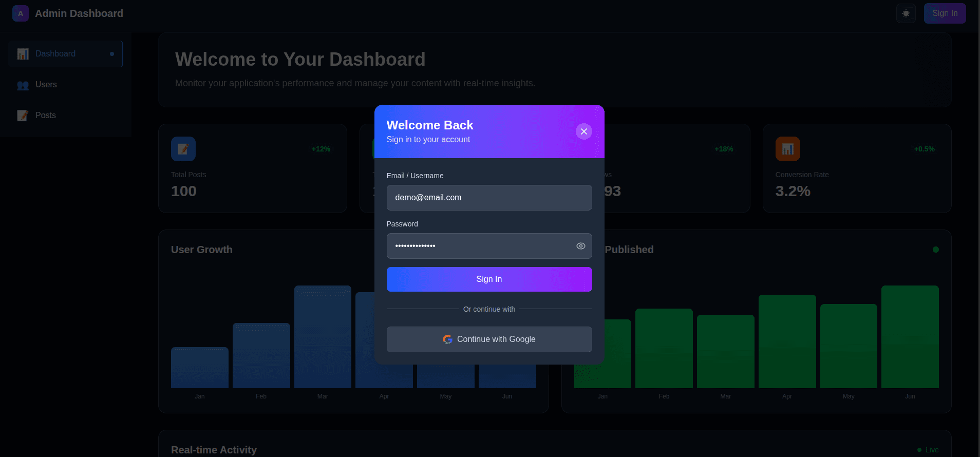Click the March bar in User Growth chart
The width and height of the screenshot is (980, 457).
click(x=323, y=336)
